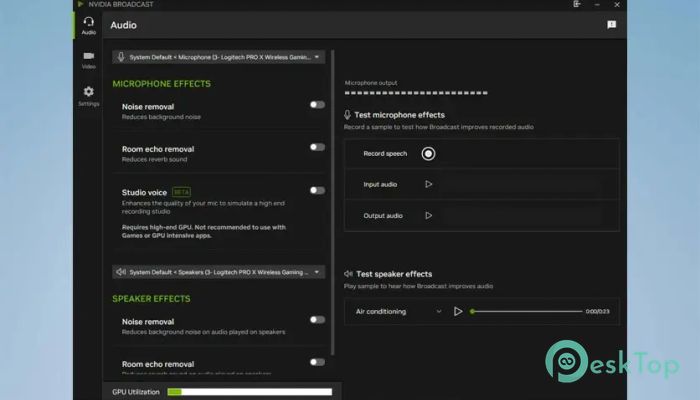This screenshot has width=700, height=400.
Task: Click the speaker icon in device selector
Action: pos(121,272)
